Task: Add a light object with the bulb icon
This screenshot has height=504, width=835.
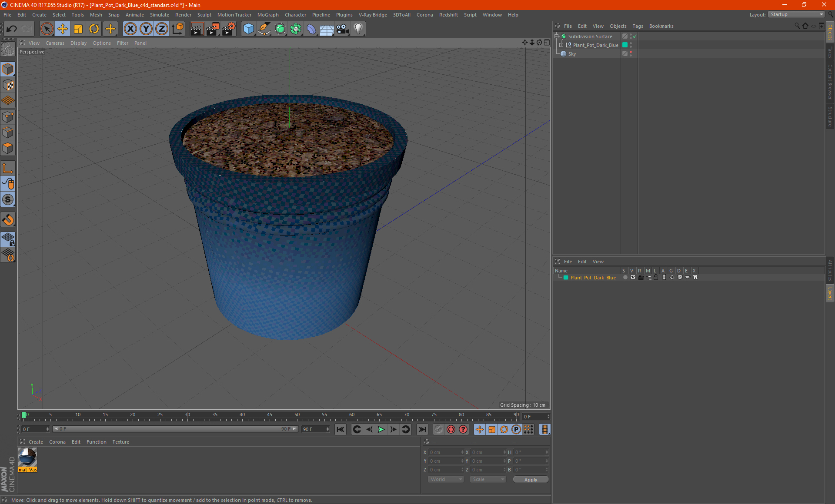Action: [x=358, y=29]
